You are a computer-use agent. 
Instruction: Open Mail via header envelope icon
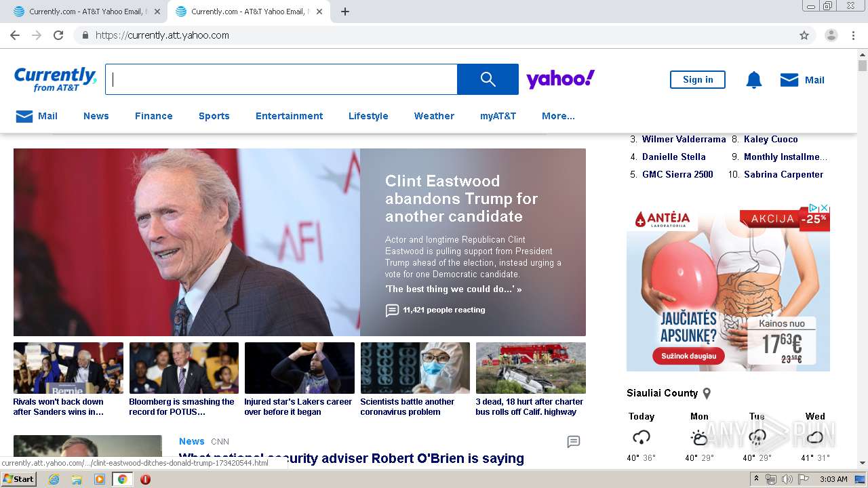coord(789,80)
